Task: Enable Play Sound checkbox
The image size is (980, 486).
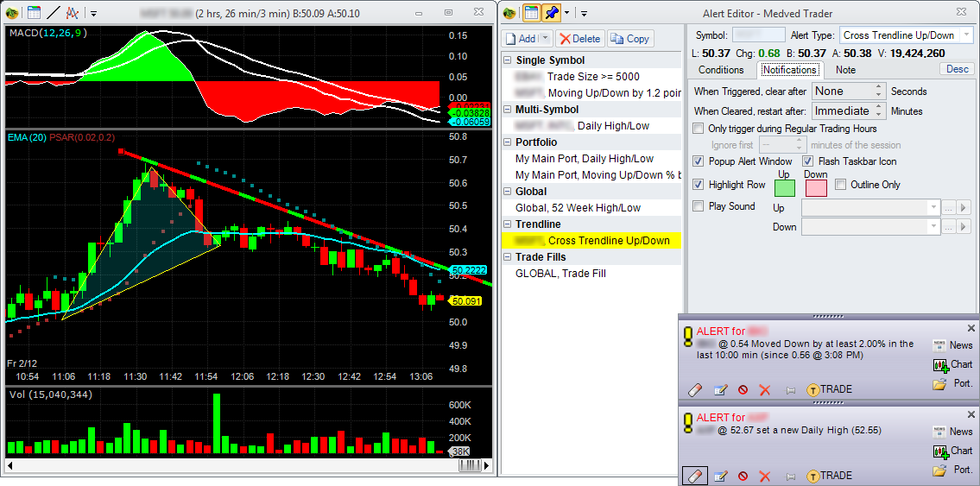Action: (x=699, y=205)
